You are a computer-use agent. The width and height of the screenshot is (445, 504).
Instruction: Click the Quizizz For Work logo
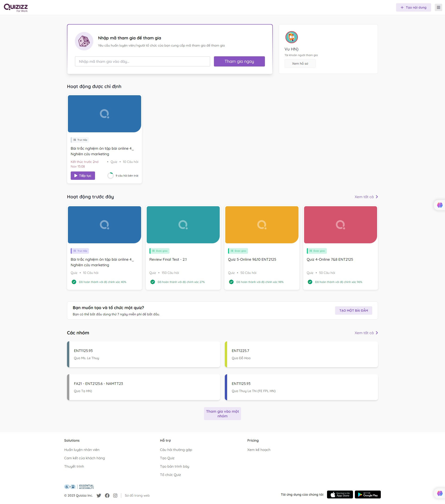16,8
